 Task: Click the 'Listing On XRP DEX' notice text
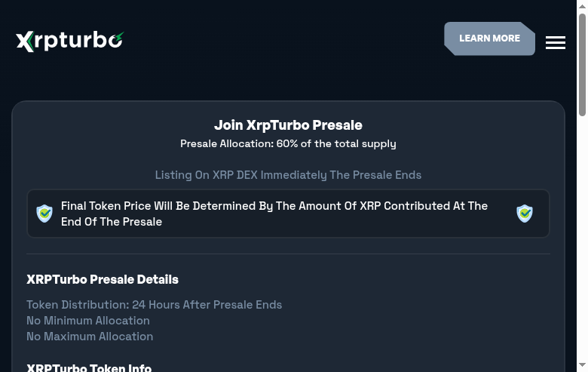288,175
